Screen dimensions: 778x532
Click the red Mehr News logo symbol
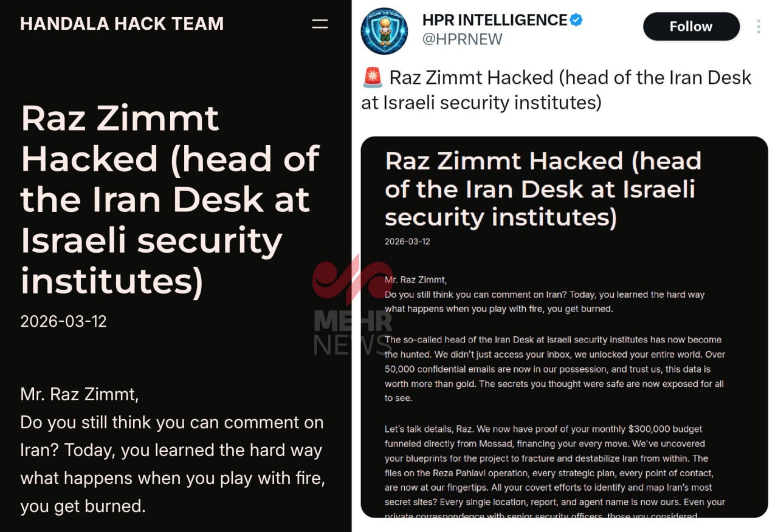point(353,281)
